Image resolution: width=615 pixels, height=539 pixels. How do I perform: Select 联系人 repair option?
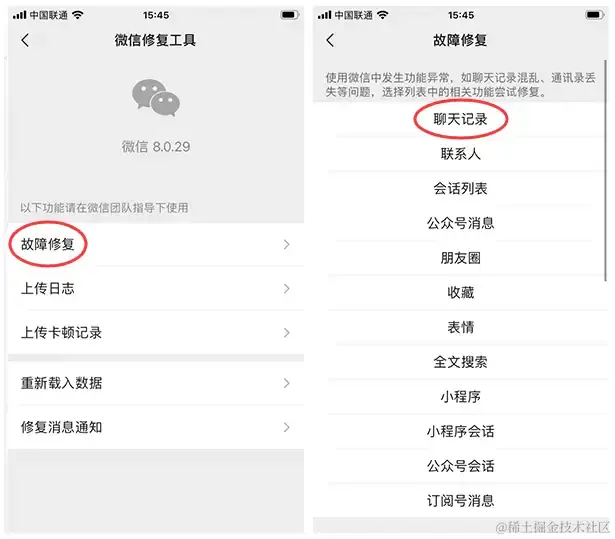click(460, 154)
